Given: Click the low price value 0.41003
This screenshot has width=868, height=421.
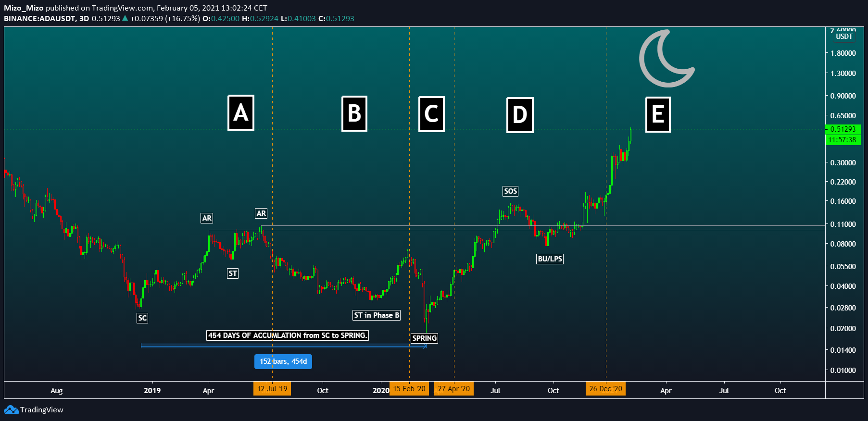Looking at the screenshot, I should [x=301, y=18].
